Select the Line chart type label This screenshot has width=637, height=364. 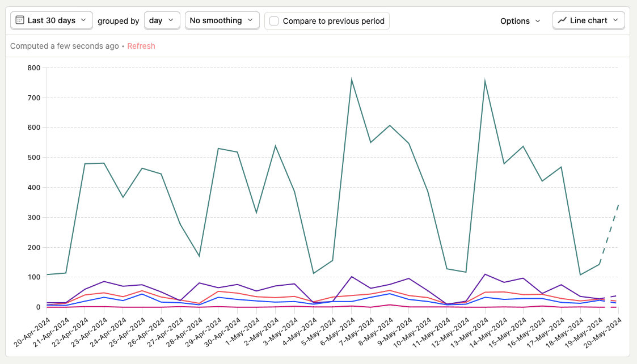tap(588, 20)
